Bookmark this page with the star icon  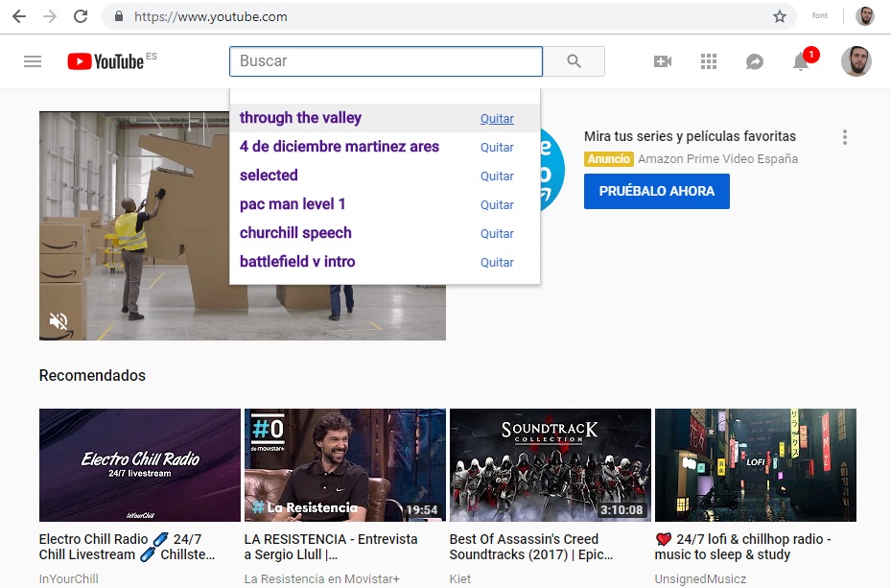point(780,16)
